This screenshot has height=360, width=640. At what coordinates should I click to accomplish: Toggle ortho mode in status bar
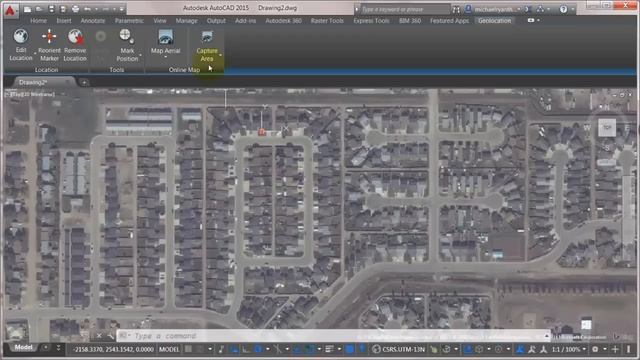(246, 349)
